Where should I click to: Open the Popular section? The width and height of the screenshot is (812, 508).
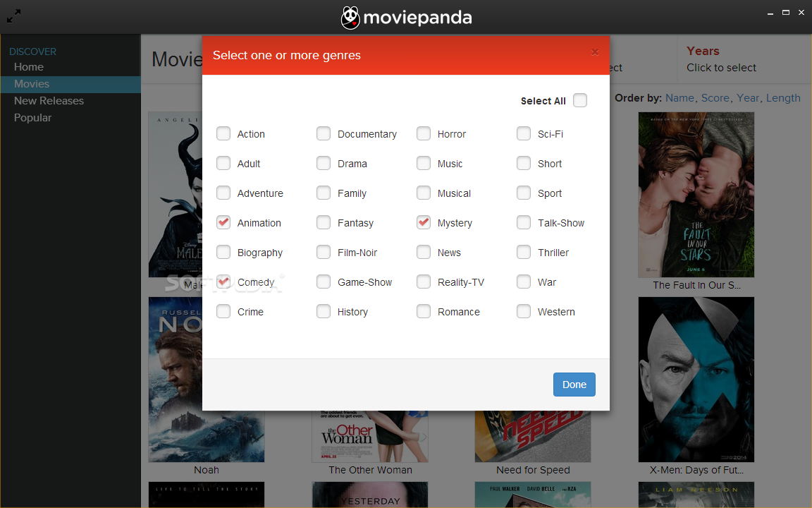(32, 118)
